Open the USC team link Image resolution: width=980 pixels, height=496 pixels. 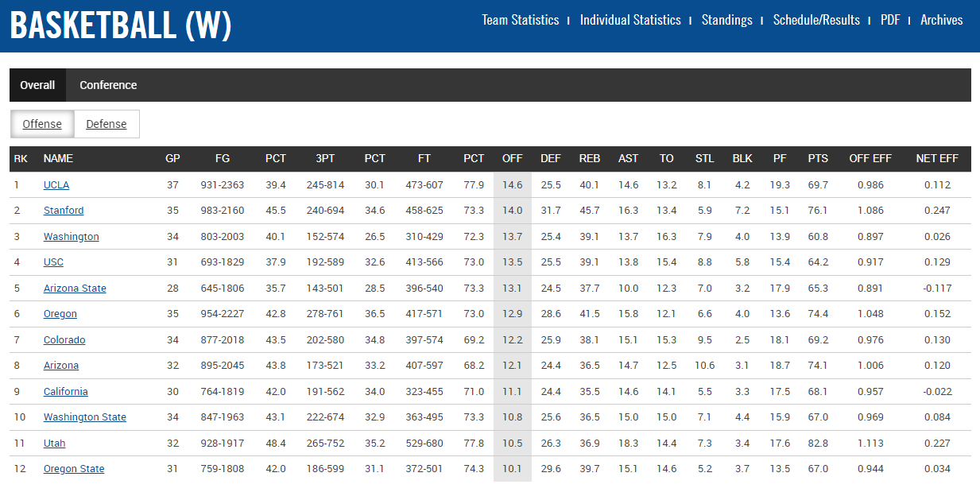[53, 262]
